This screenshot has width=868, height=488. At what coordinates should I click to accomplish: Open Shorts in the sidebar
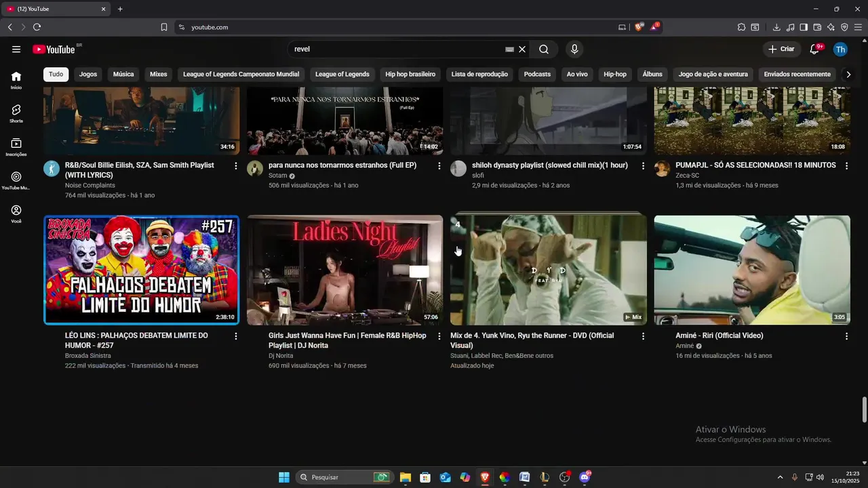16,113
